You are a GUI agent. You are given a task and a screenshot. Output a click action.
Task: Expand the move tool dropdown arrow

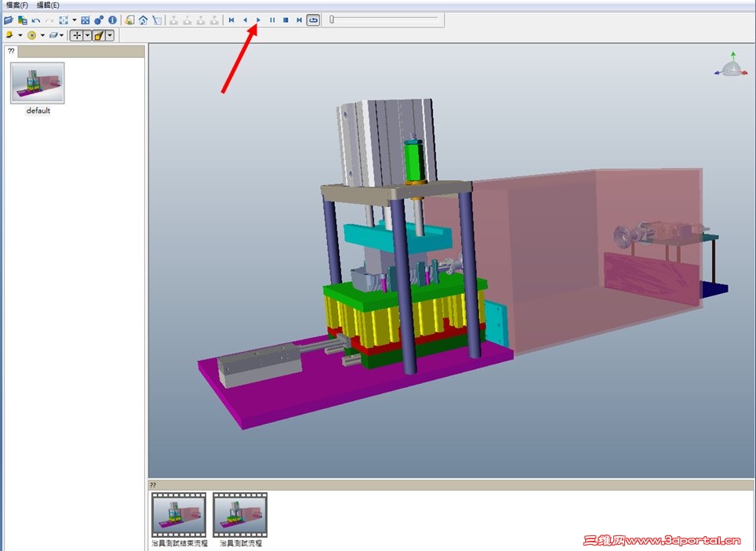pos(87,35)
